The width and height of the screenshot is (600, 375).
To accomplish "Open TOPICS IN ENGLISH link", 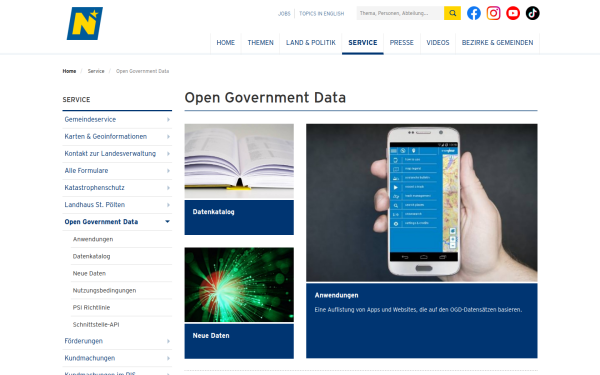I will tap(321, 14).
